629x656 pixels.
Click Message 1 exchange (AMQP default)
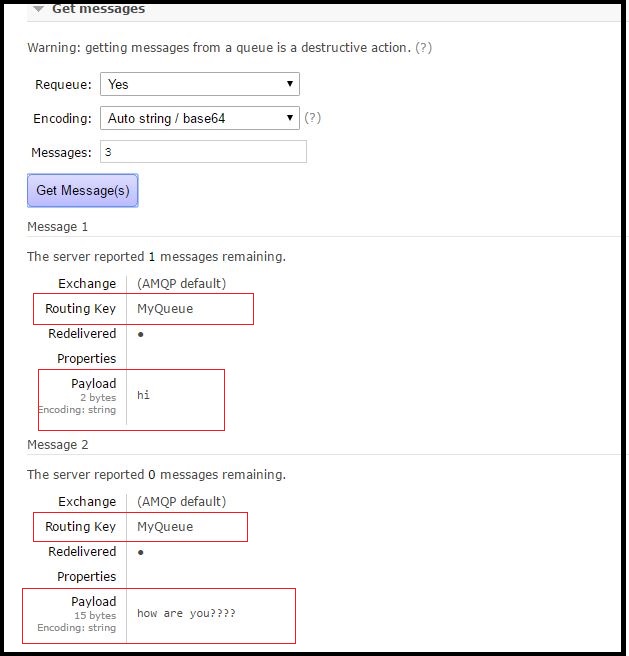(x=181, y=284)
